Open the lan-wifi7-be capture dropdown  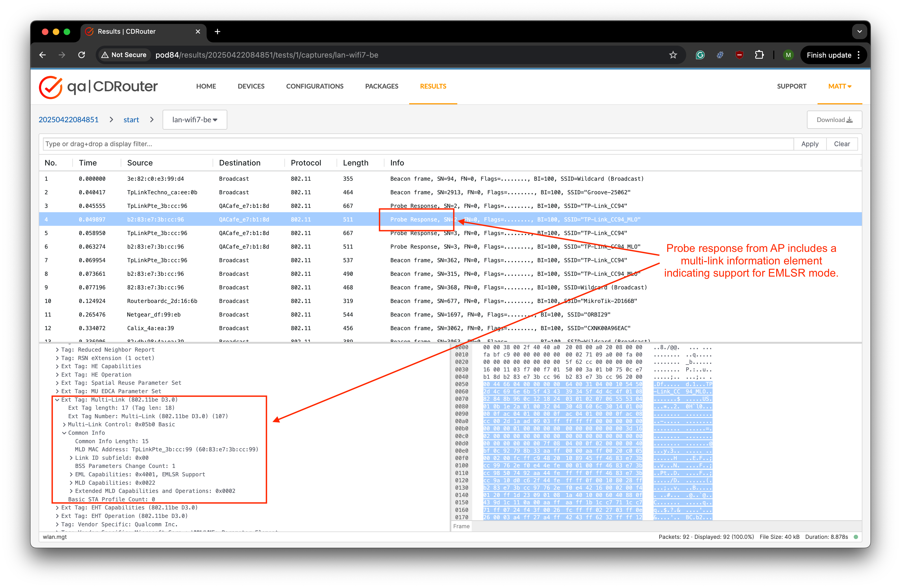click(195, 120)
